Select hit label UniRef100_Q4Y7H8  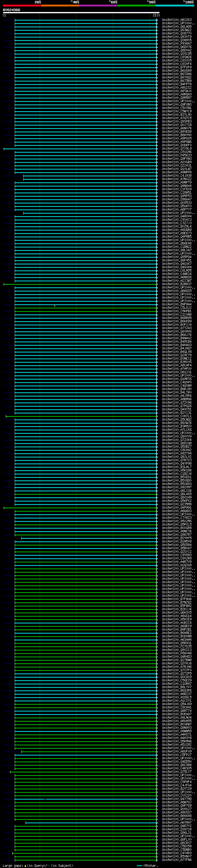[x=177, y=799]
